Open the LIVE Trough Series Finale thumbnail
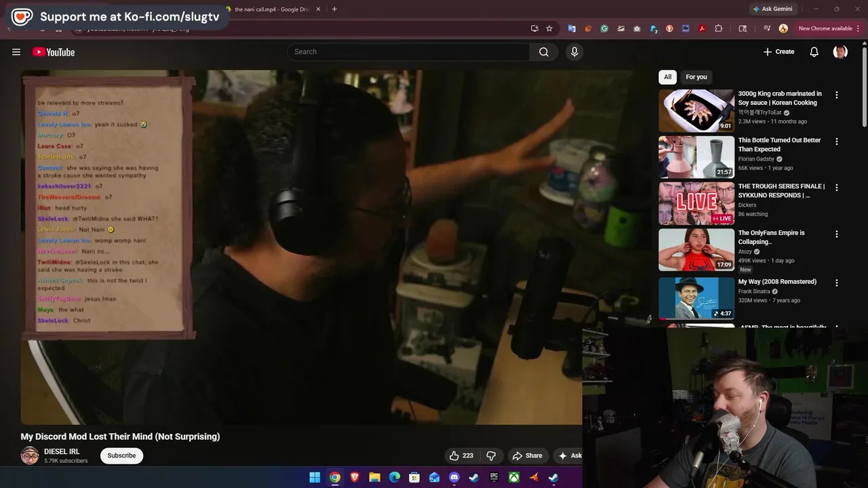 pos(696,203)
